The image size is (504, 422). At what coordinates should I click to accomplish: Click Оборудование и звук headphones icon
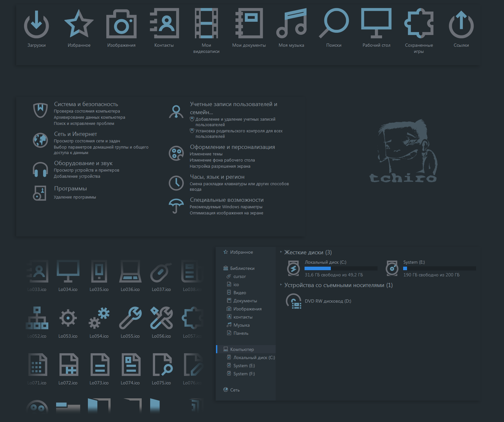click(40, 170)
